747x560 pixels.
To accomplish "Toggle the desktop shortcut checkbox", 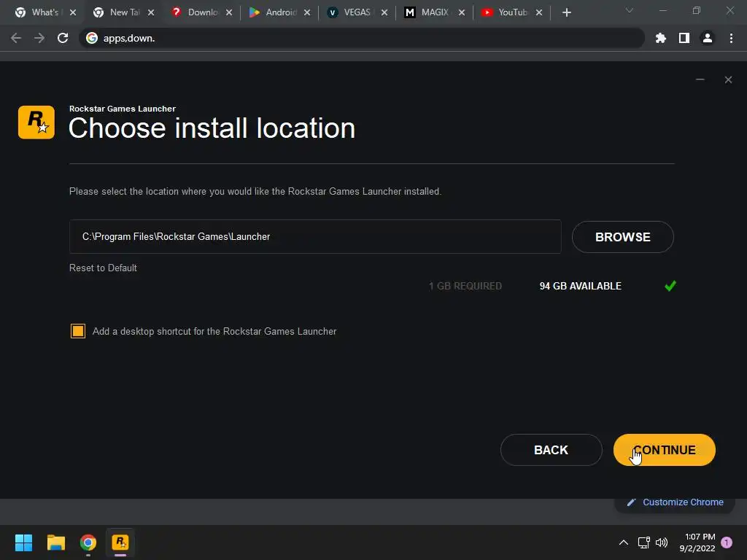I will pyautogui.click(x=77, y=331).
